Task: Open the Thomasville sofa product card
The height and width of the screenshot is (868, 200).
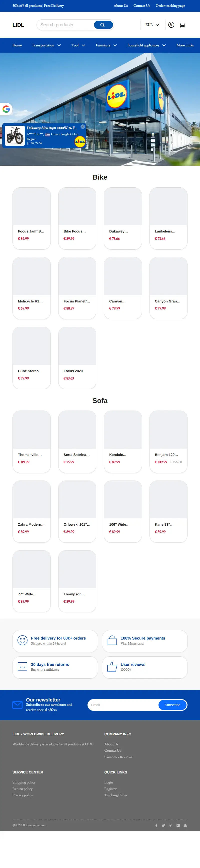Action: point(31,441)
